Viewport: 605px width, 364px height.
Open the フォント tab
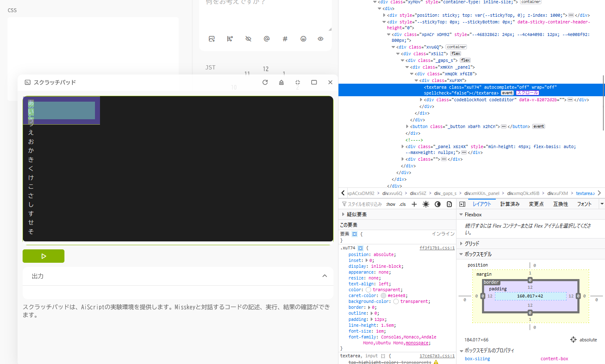(584, 204)
